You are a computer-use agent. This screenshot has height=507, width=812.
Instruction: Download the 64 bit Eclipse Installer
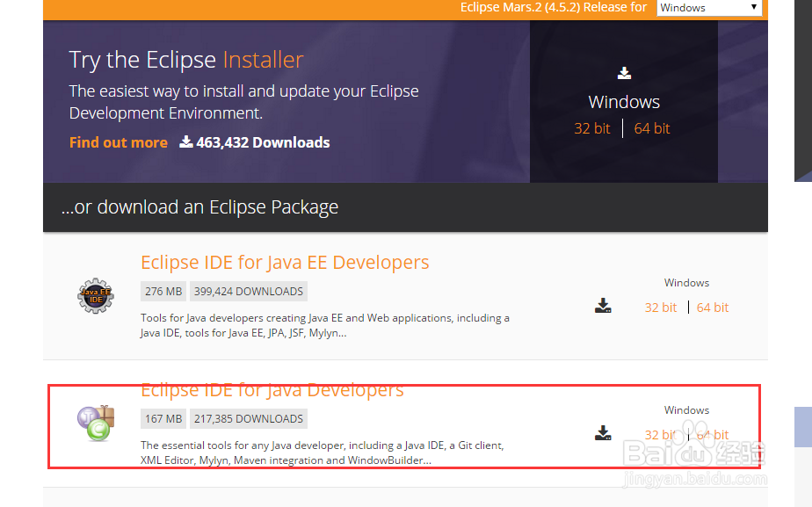(x=651, y=127)
